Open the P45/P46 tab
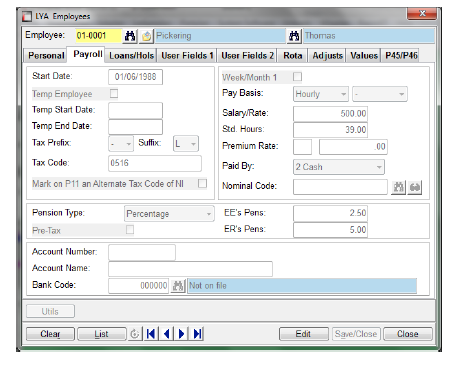Screen dimensions: 464x375 401,56
